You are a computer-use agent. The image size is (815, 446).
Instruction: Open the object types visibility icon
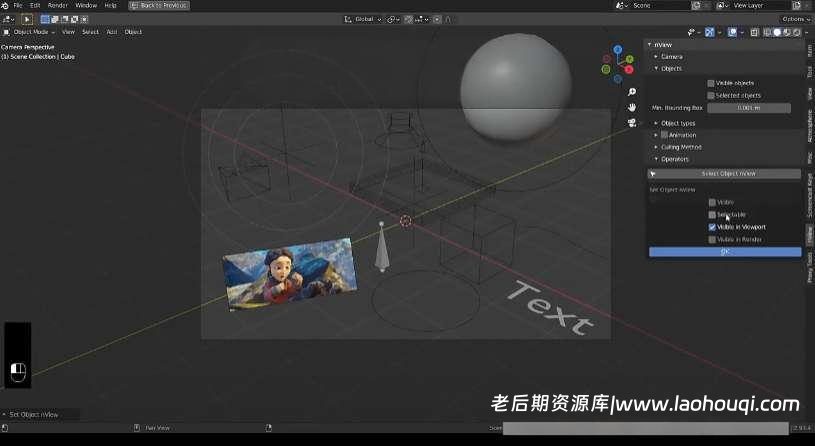[x=694, y=32]
